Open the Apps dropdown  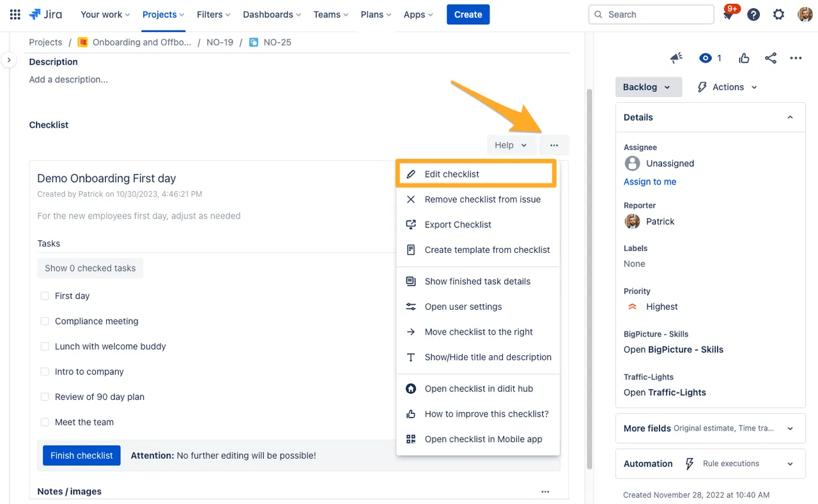point(419,14)
